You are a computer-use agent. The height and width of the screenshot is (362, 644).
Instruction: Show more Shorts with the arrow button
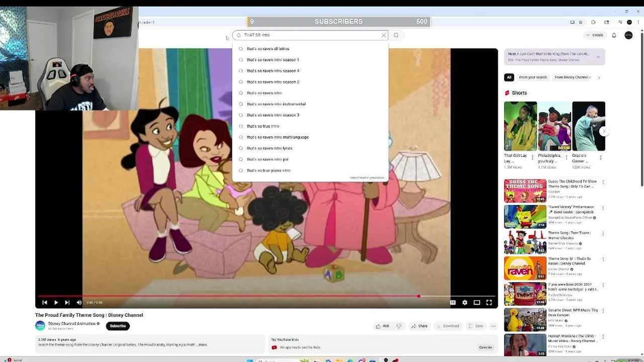pos(604,131)
